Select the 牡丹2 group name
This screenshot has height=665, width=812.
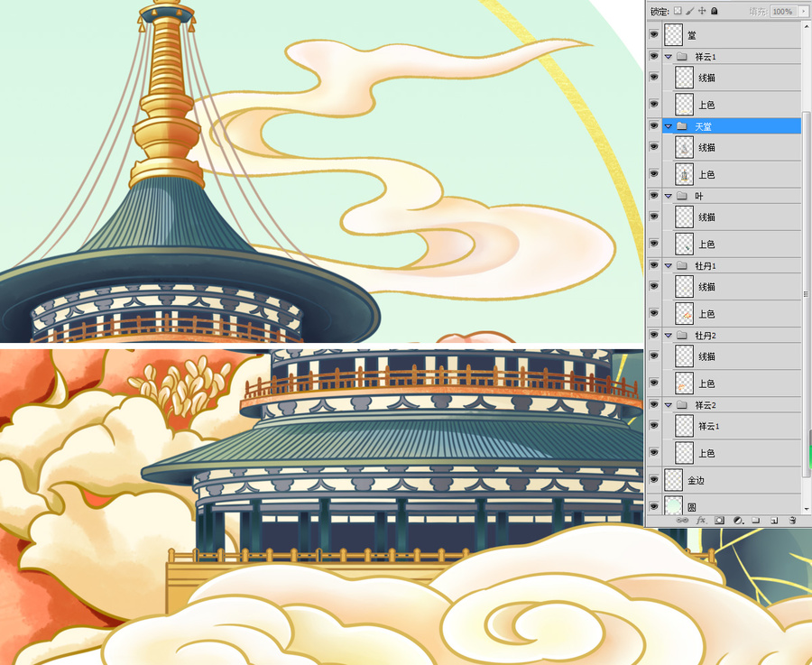[706, 336]
